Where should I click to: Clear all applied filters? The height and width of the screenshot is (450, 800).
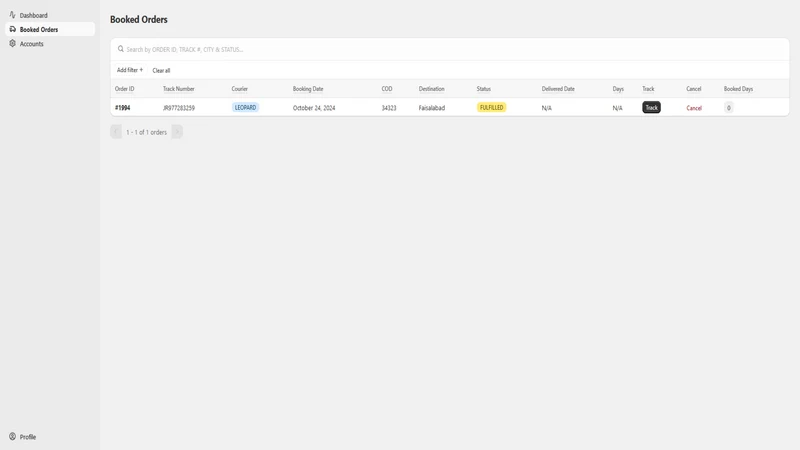pos(161,70)
